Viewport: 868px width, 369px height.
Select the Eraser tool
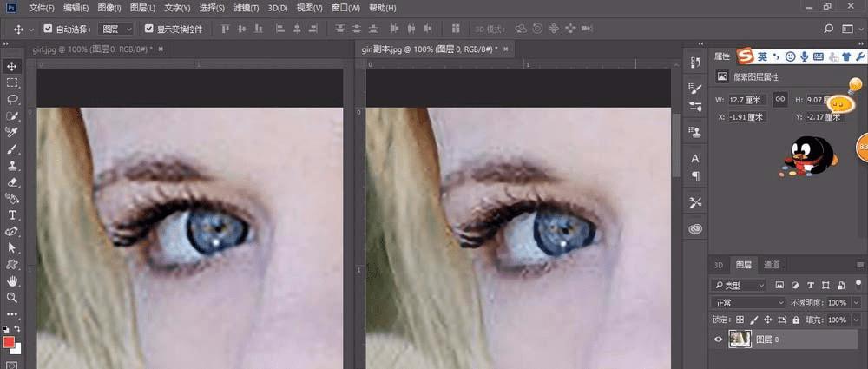pyautogui.click(x=11, y=181)
